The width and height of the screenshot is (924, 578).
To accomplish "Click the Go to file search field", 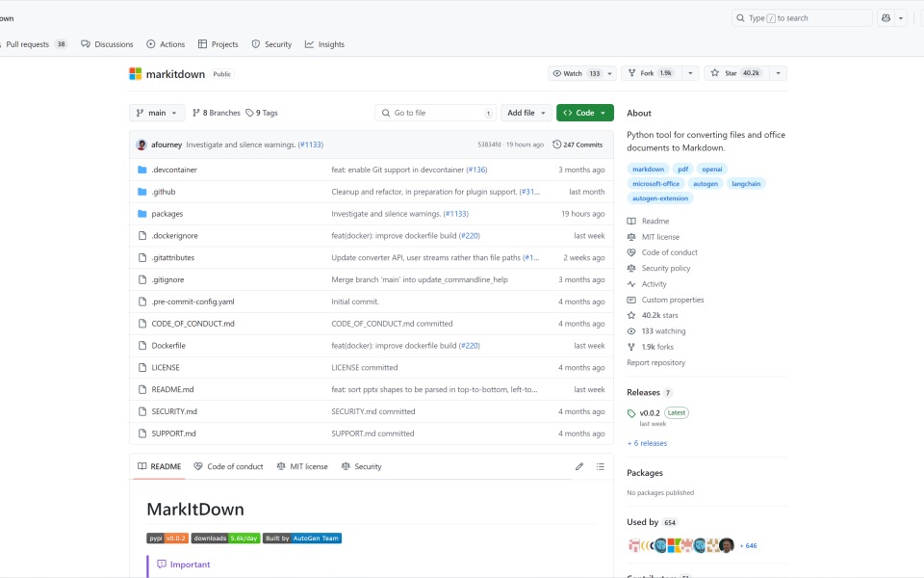I will [435, 113].
